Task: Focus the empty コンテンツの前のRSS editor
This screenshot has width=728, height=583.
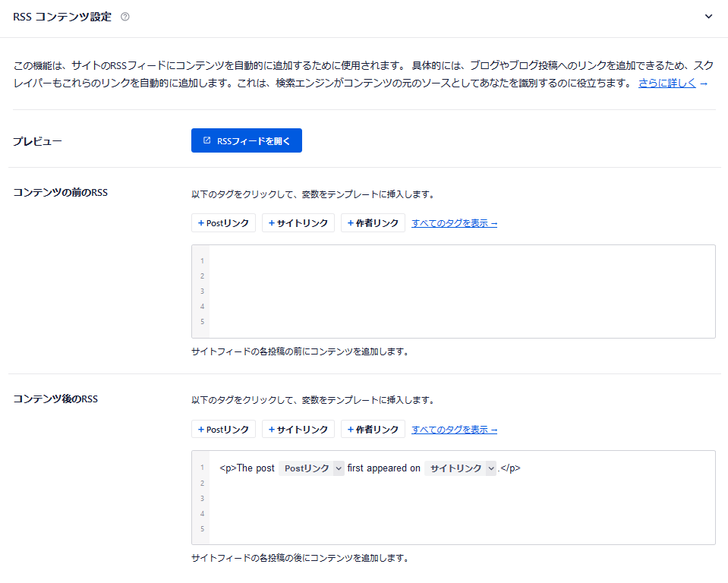Action: pos(462,291)
